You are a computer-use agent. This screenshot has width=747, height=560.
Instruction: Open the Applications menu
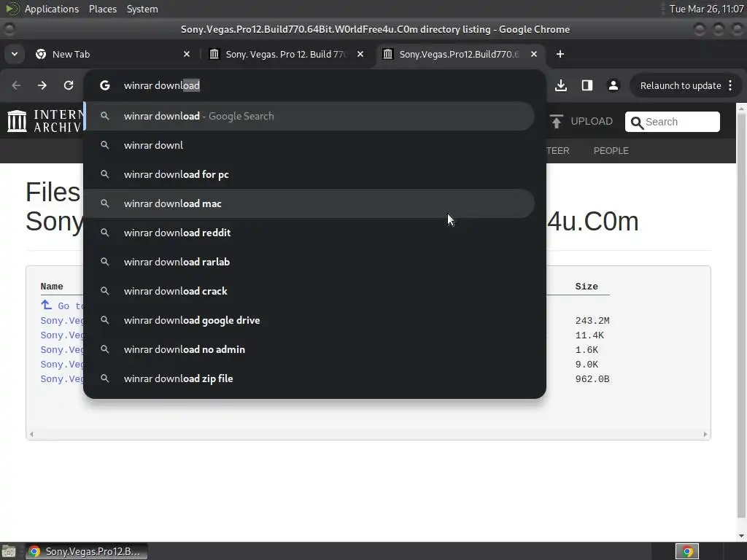click(52, 9)
